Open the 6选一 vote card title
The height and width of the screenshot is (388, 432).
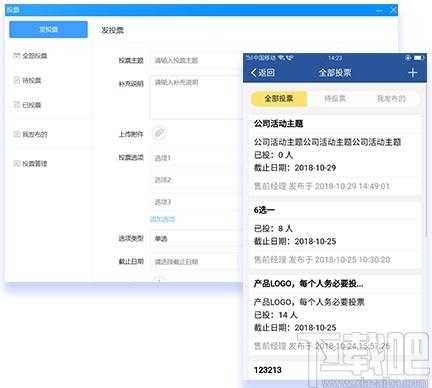pos(264,210)
